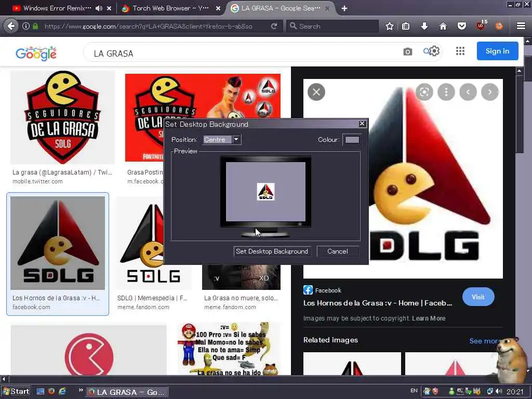Go to the home page icon

(443, 26)
